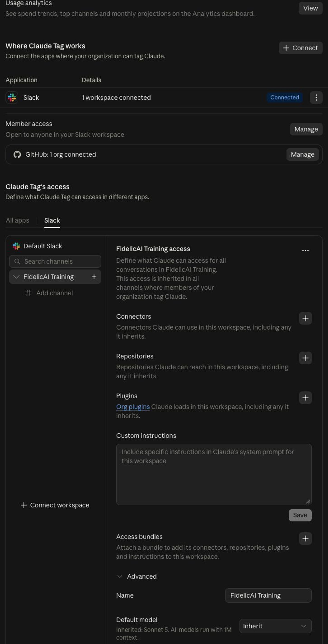Click plus icon beside FidelicAI Training workspace
Image resolution: width=328 pixels, height=644 pixels.
pyautogui.click(x=94, y=277)
